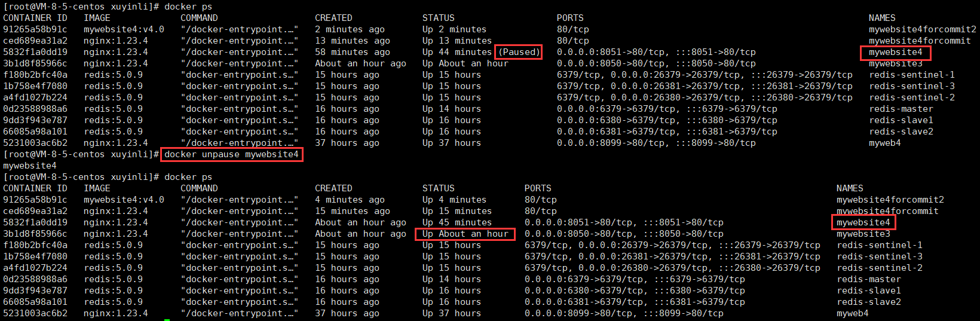Screen dimensions: 980x321
Task: Click container ID 3b1d8f85966c in first output
Action: [x=35, y=63]
